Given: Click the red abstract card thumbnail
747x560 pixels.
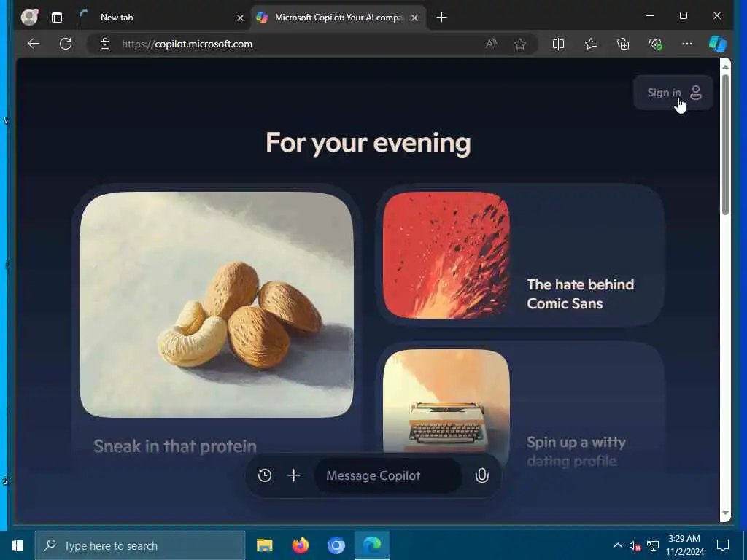Looking at the screenshot, I should 446,255.
